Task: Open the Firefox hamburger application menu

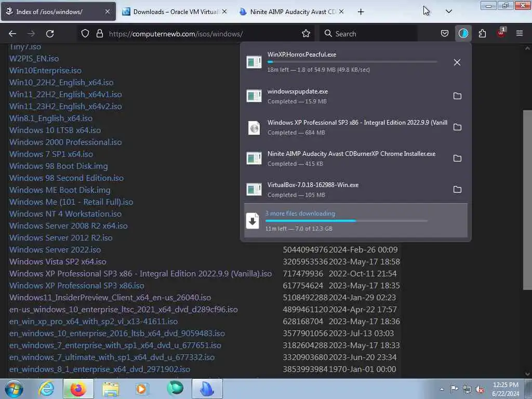Action: coord(519,33)
